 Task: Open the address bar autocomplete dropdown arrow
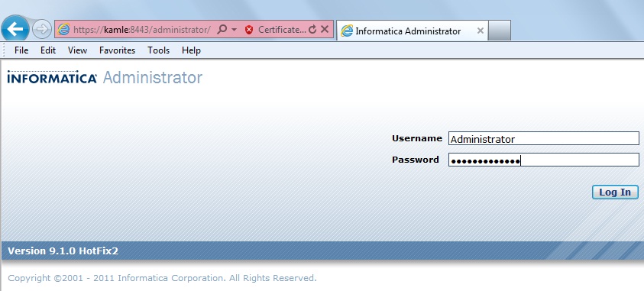coord(234,30)
